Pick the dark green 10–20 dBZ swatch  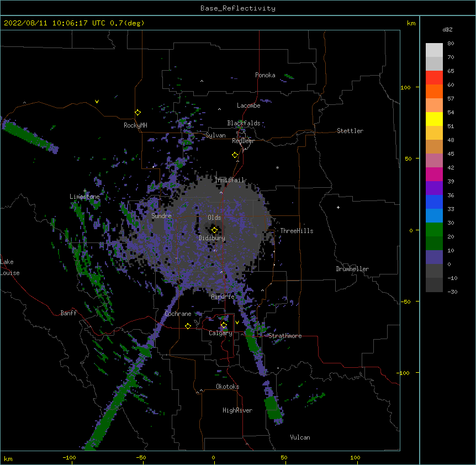[434, 244]
